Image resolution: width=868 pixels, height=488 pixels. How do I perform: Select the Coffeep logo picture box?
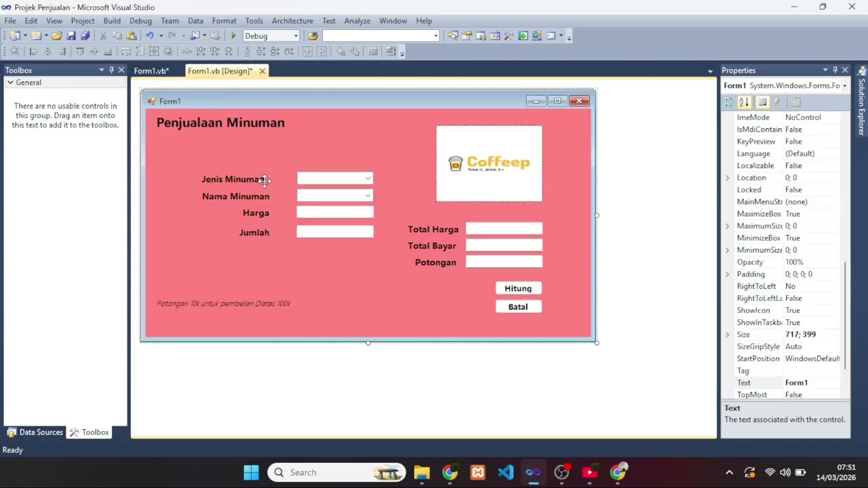point(489,163)
